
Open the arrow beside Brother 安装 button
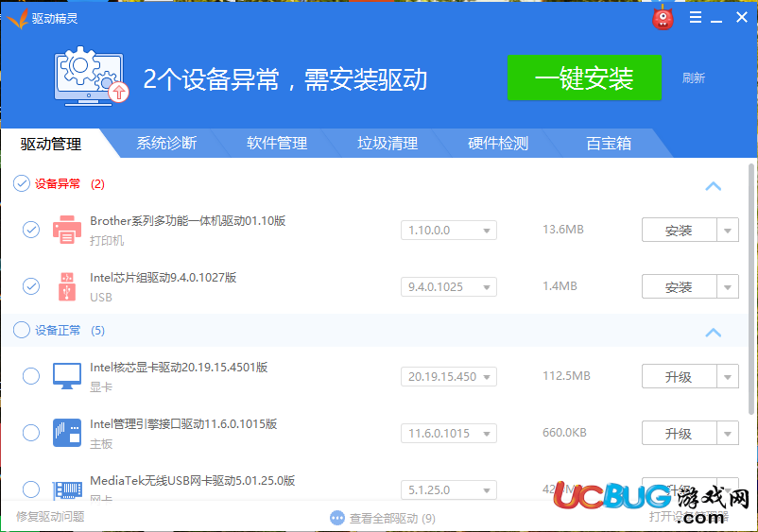click(728, 230)
